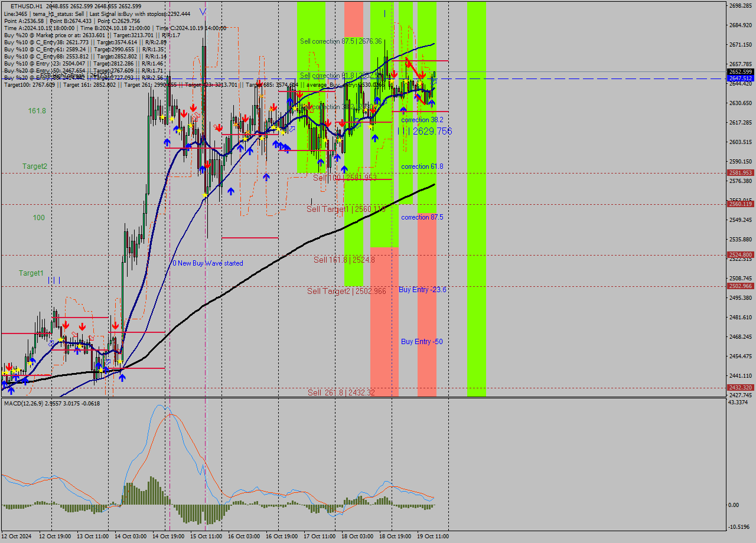Select the 'Buy Entry -50' label
Screen dimensions: 756x543
coord(422,341)
